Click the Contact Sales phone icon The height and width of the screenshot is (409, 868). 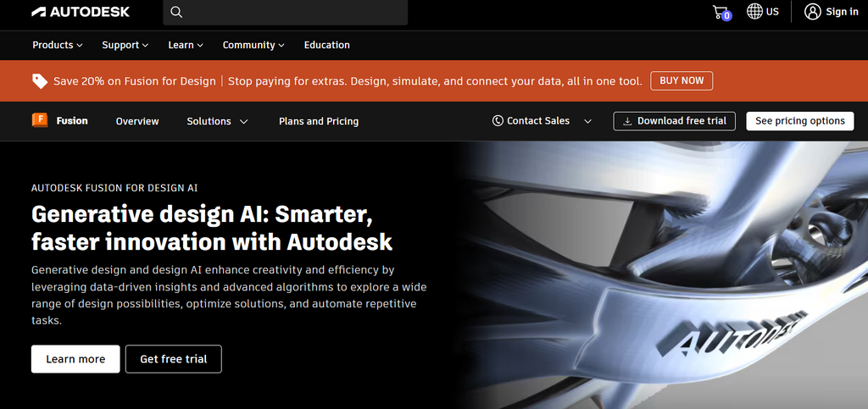[498, 120]
